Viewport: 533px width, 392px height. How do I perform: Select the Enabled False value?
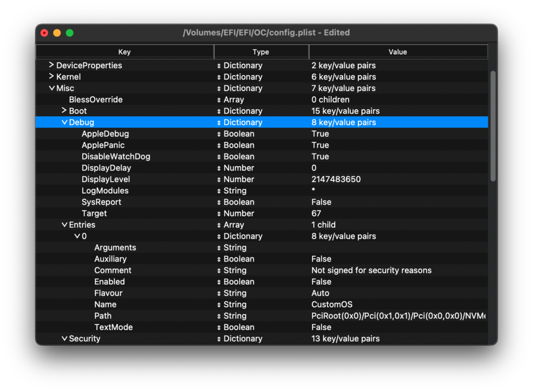click(x=321, y=282)
